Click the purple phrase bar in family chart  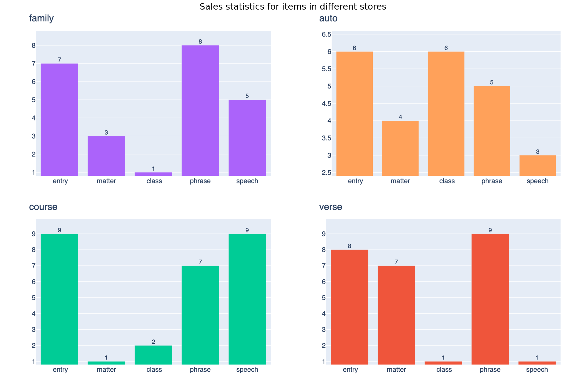tap(200, 111)
